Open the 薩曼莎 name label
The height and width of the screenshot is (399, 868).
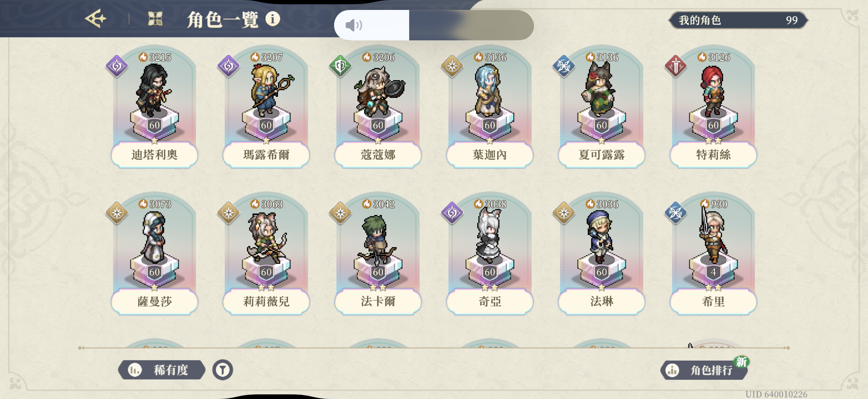pyautogui.click(x=154, y=301)
